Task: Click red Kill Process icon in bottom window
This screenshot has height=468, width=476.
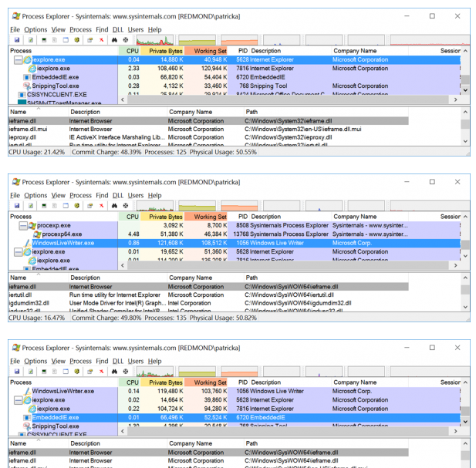Action: pos(101,372)
